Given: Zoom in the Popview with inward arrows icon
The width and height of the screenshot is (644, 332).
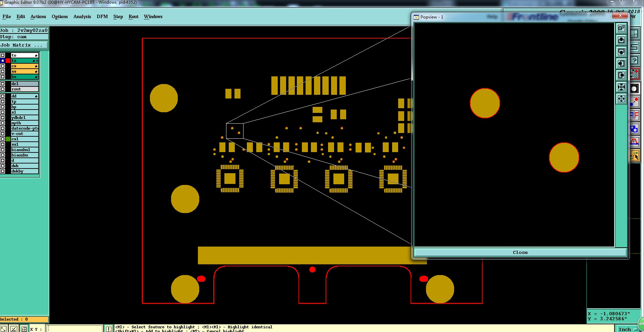Looking at the screenshot, I should [x=621, y=87].
